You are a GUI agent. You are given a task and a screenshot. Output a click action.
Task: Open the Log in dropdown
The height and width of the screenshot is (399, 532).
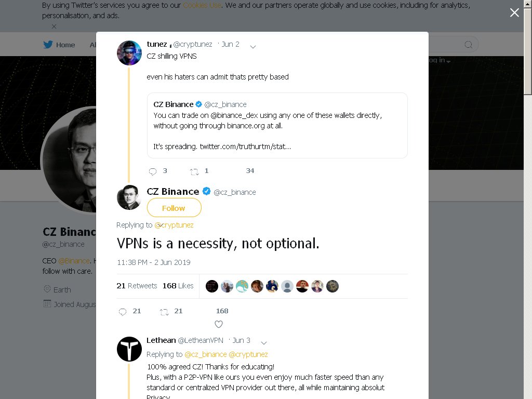[441, 60]
